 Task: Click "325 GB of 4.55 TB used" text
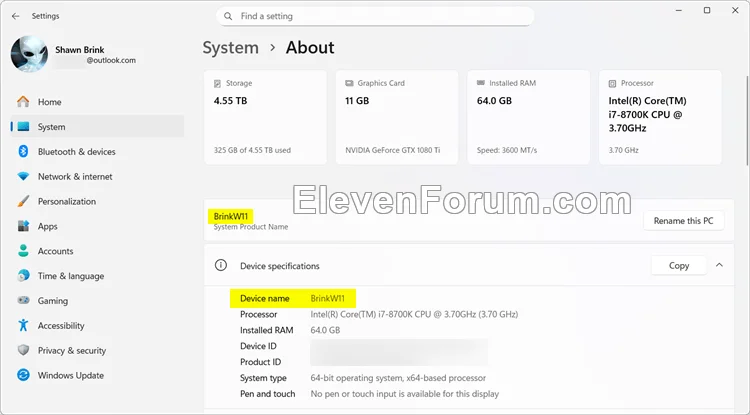(252, 150)
